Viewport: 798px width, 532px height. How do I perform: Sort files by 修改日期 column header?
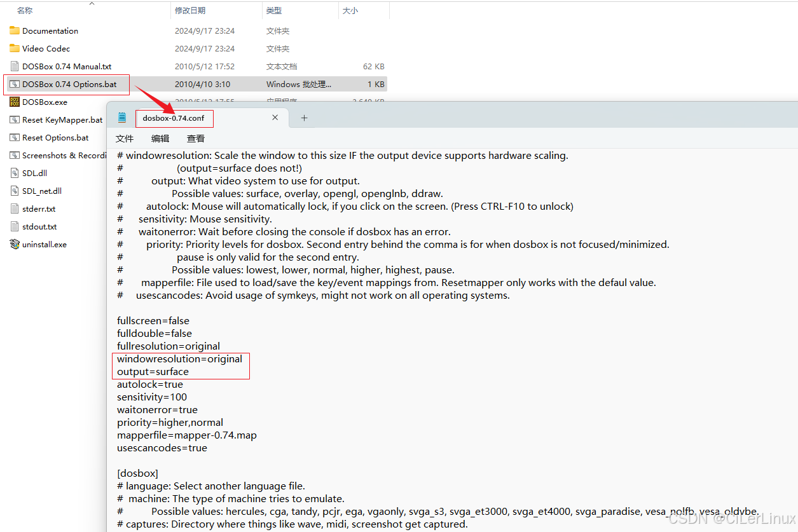190,11
